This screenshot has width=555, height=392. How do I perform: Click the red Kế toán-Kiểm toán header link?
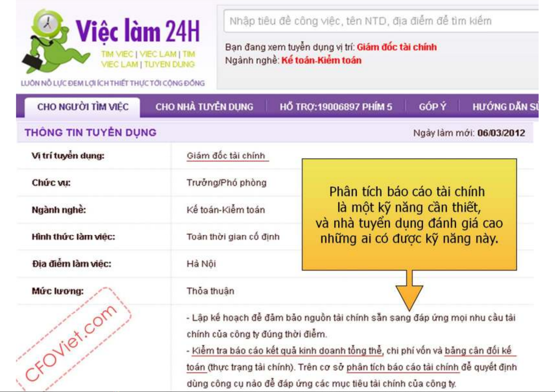(321, 60)
